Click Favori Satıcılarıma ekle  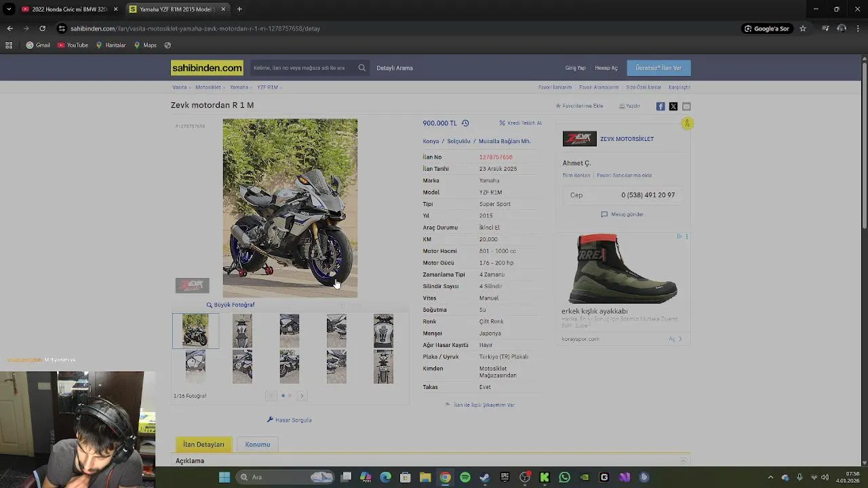tap(624, 176)
